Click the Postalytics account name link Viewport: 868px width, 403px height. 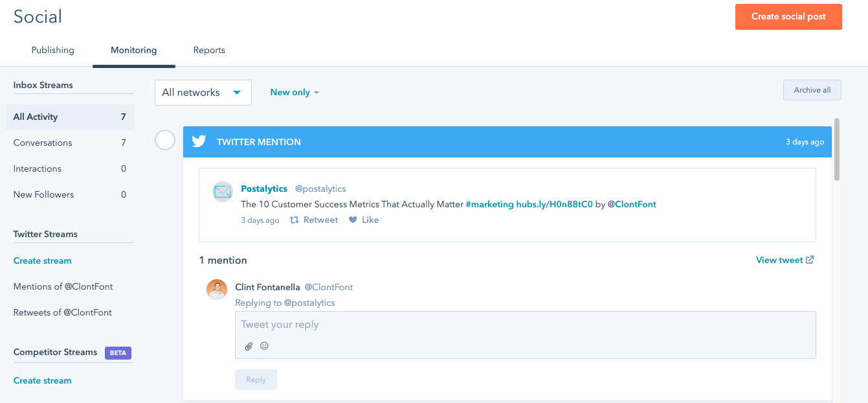tap(264, 189)
